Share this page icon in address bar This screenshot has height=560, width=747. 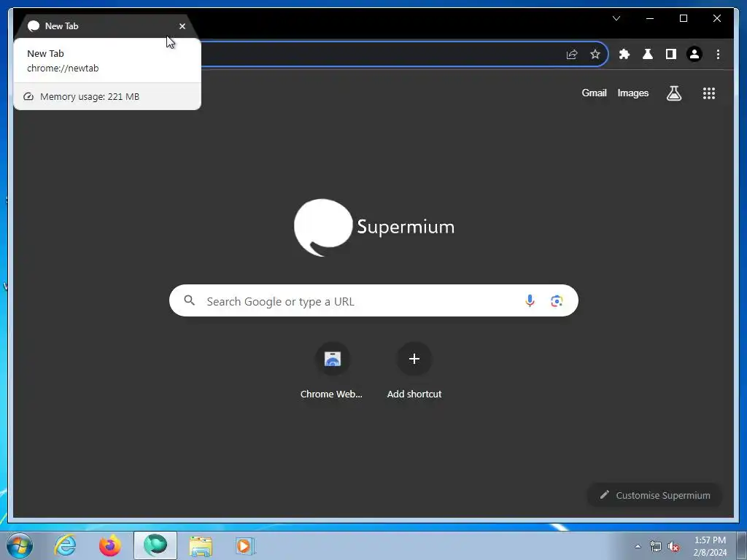572,54
